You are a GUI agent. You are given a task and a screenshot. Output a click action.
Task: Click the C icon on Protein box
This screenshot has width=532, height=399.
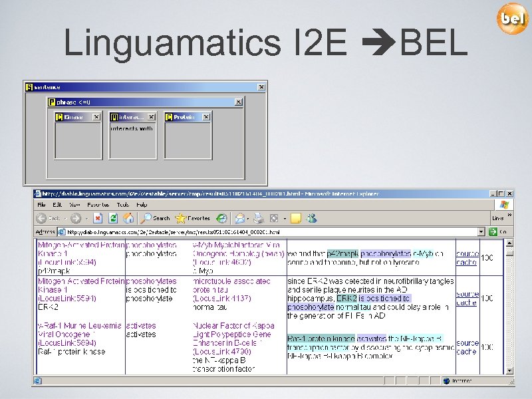(x=169, y=117)
